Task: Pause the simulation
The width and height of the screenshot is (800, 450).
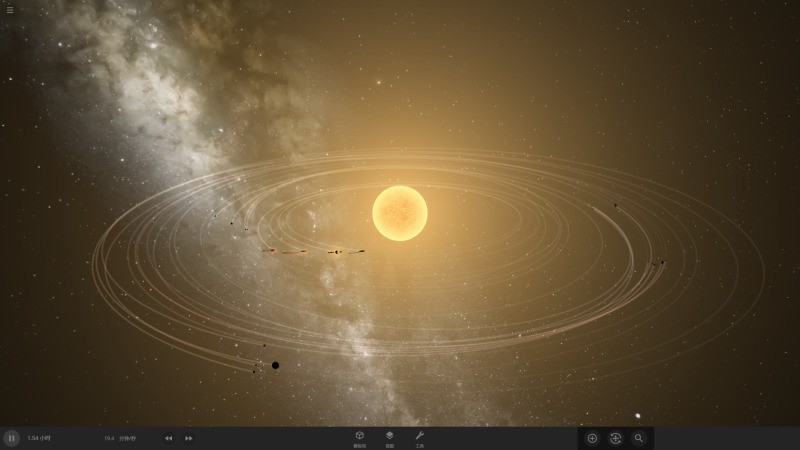Action: (12, 438)
